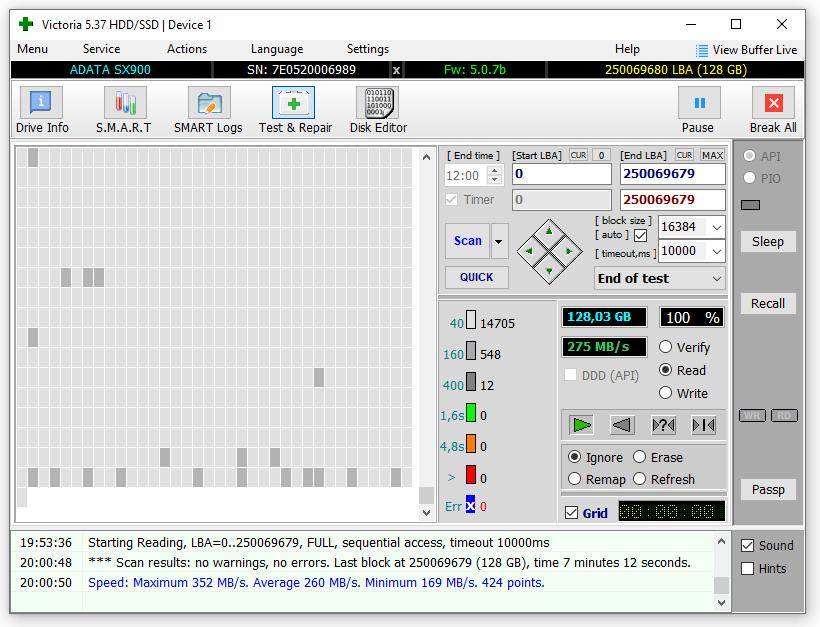
Task: Expand the Scan button dropdown arrow
Action: (499, 241)
